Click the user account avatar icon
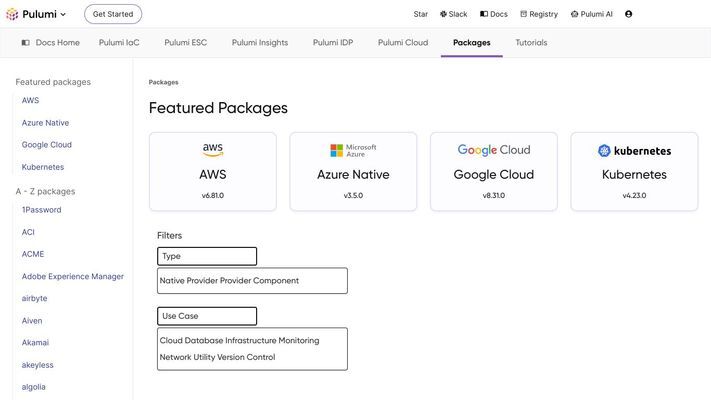Image resolution: width=711 pixels, height=400 pixels. tap(628, 14)
